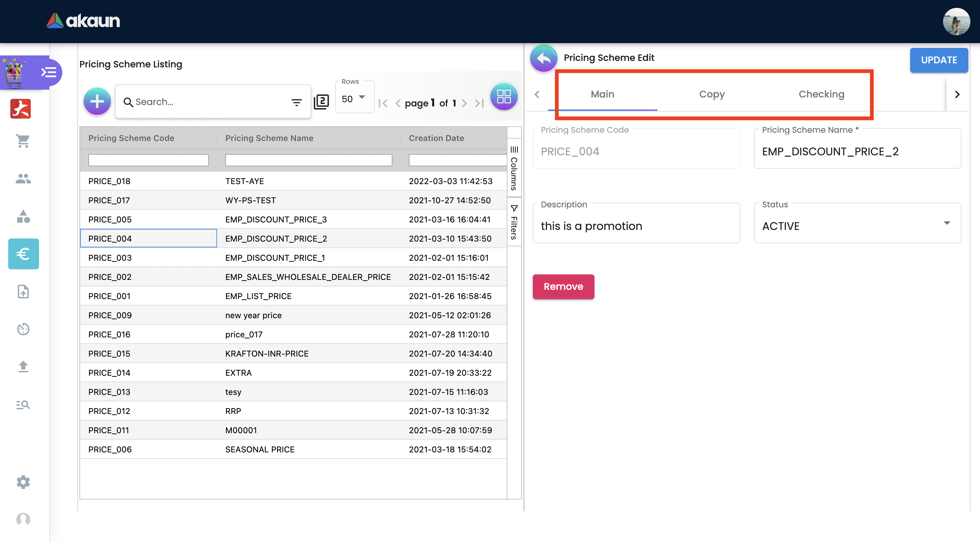This screenshot has width=980, height=542.
Task: Click the upload arrow sidebar icon
Action: 23,366
